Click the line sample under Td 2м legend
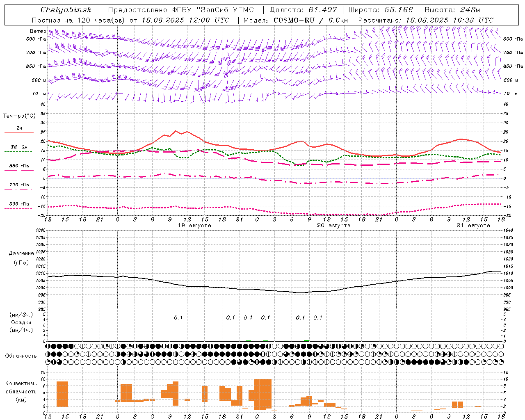The height and width of the screenshot is (420, 525). pos(18,152)
